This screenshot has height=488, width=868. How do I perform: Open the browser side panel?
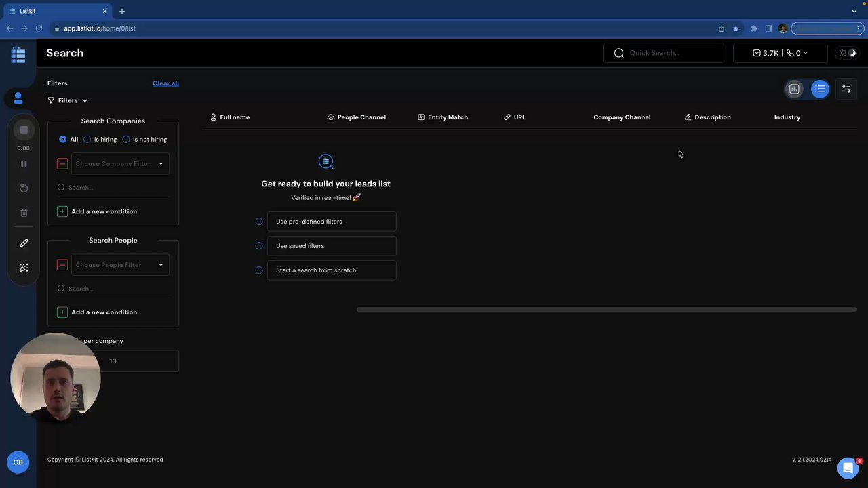[x=768, y=28]
